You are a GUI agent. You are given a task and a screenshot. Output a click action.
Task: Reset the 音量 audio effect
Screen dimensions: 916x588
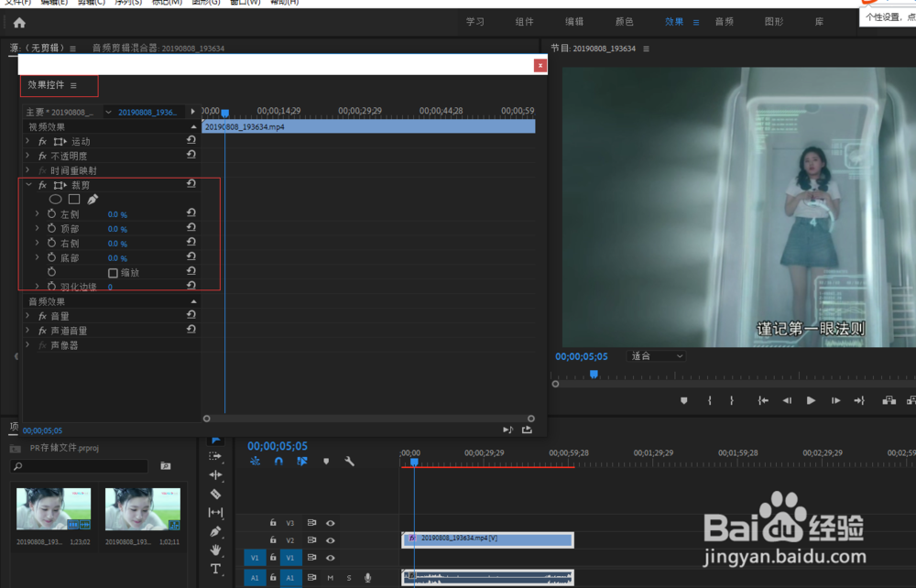pyautogui.click(x=191, y=315)
